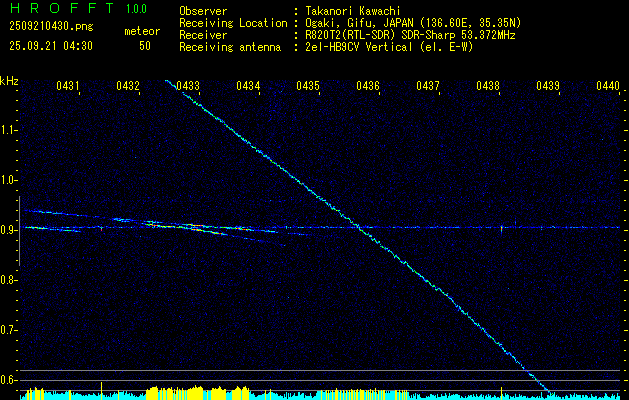The width and height of the screenshot is (629, 400).
Task: Click the Receiving Location label
Action: (x=233, y=23)
